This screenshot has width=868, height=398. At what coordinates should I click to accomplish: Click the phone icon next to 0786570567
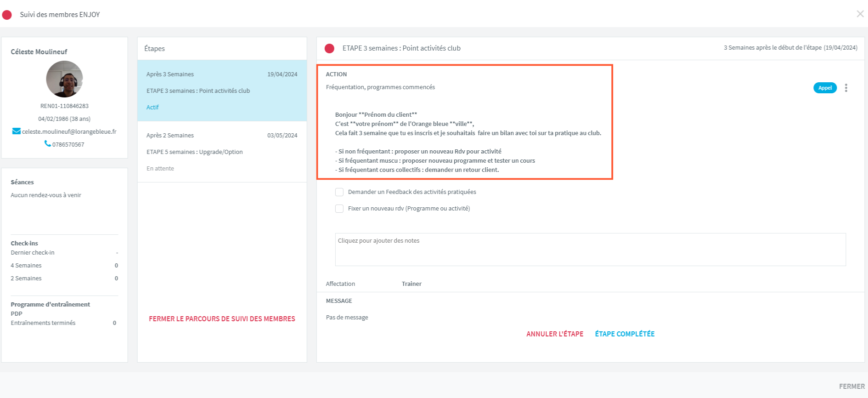tap(48, 144)
